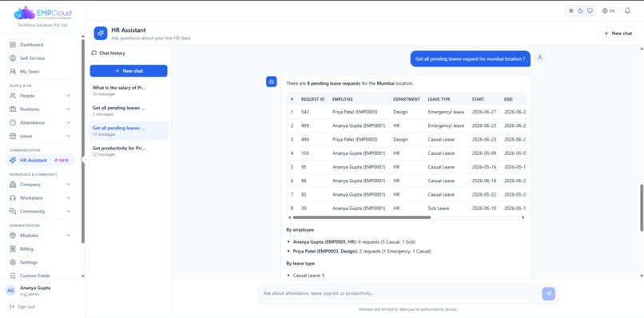Click table scrollbar right arrow

[x=523, y=217]
